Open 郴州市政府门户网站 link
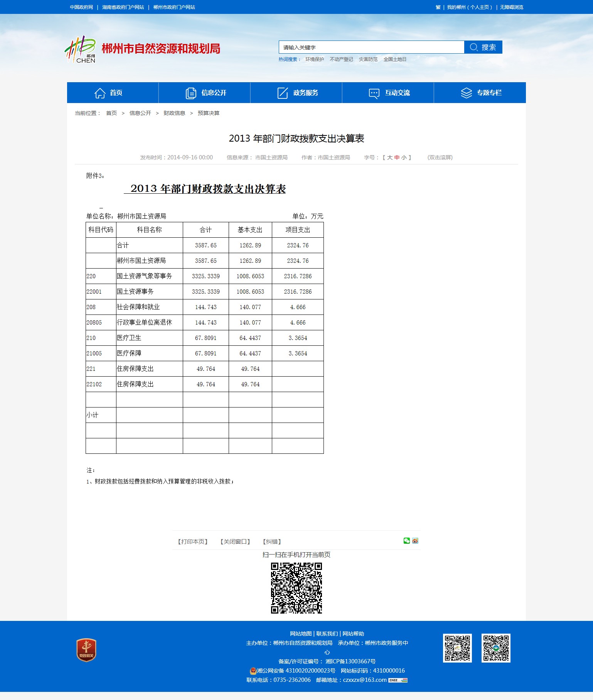 click(174, 7)
